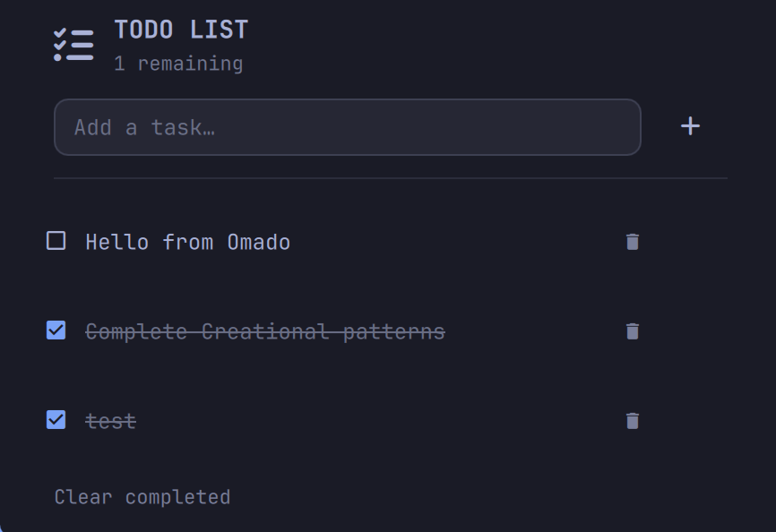Delete the 'Hello from Omado' task
Screen dimensions: 776x532
tap(633, 242)
